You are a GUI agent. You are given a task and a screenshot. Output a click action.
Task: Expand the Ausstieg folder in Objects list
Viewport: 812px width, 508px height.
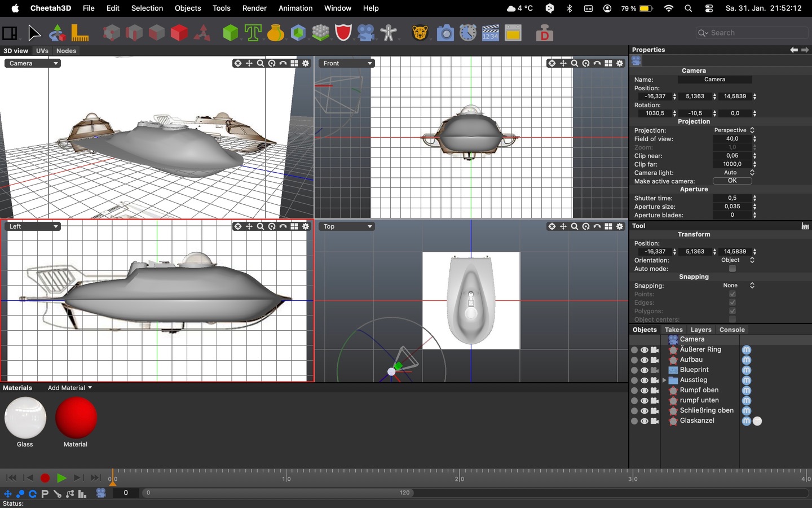[x=664, y=380]
